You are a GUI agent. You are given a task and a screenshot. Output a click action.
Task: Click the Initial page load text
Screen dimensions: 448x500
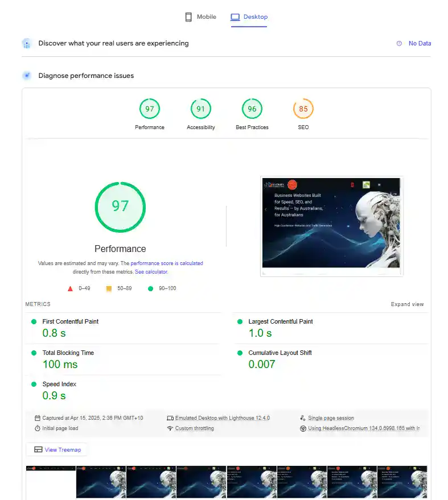tap(60, 428)
